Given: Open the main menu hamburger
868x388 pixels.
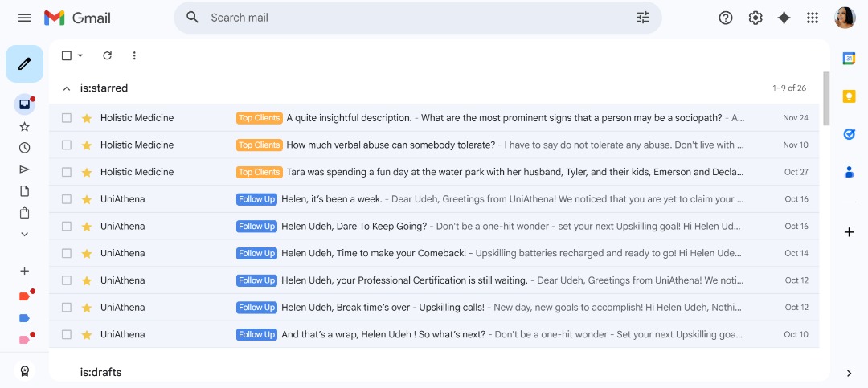Looking at the screenshot, I should (x=24, y=18).
